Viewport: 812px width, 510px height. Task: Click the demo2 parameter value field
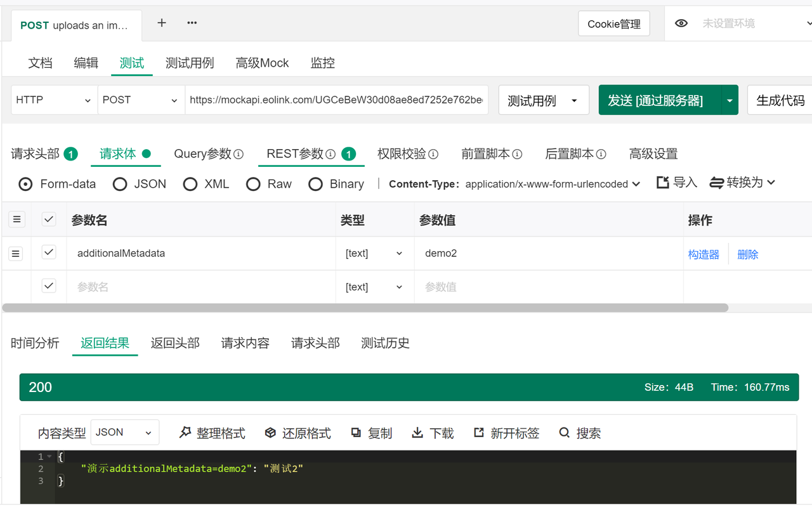point(549,253)
